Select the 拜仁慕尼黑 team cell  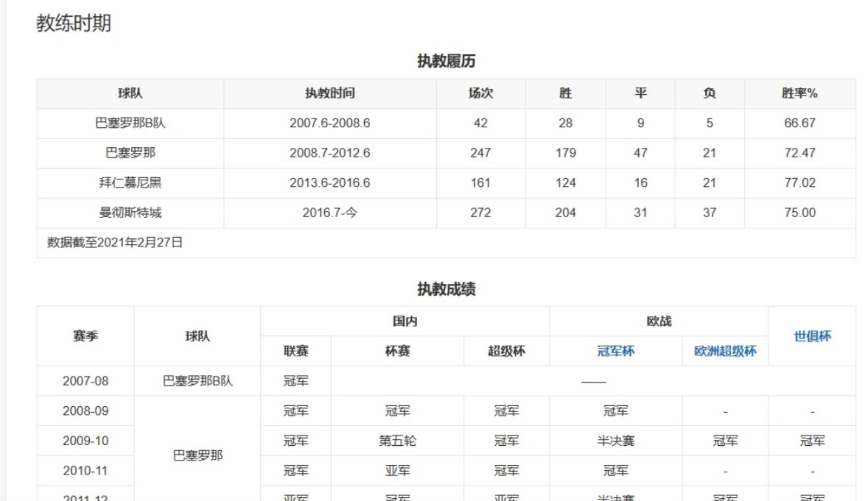130,183
